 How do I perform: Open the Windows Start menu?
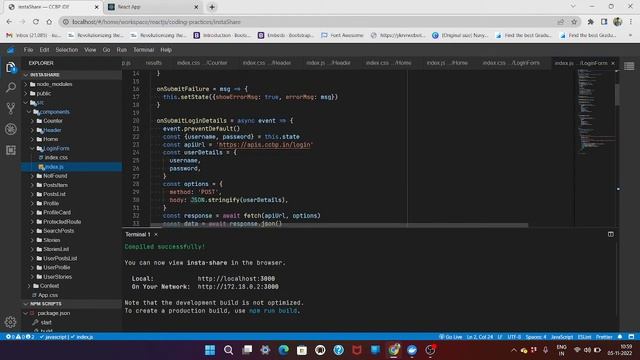coord(210,350)
